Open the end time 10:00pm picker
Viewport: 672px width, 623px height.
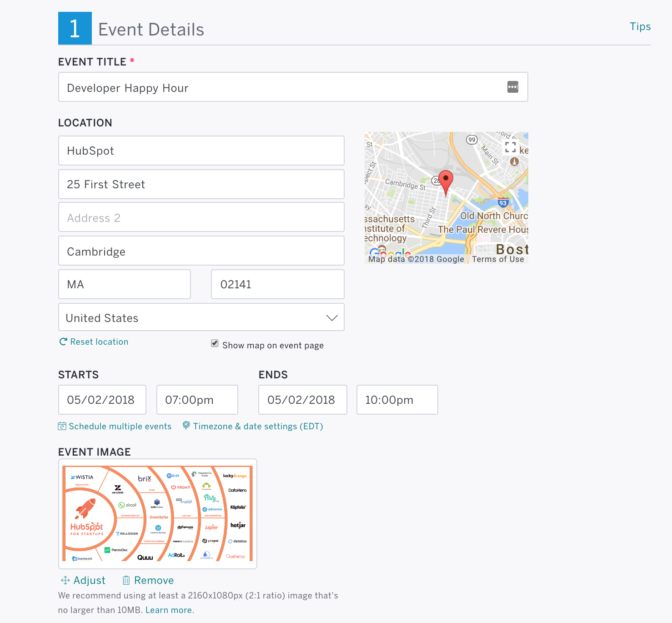tap(397, 400)
